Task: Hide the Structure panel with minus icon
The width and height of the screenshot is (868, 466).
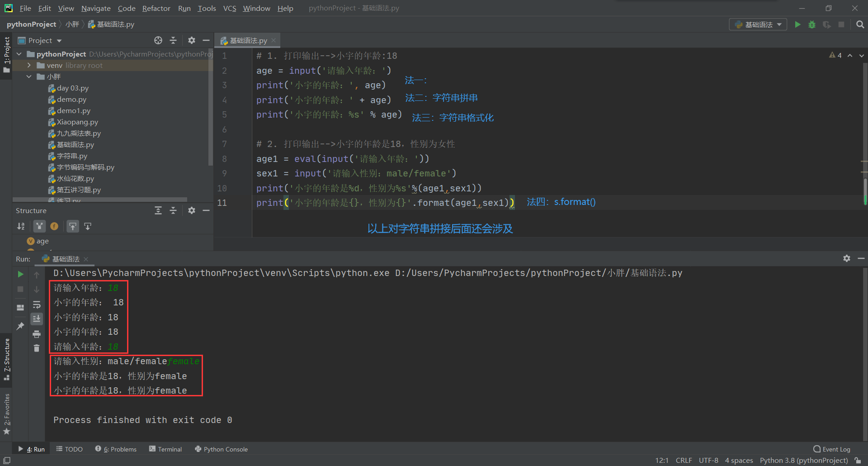Action: (206, 210)
